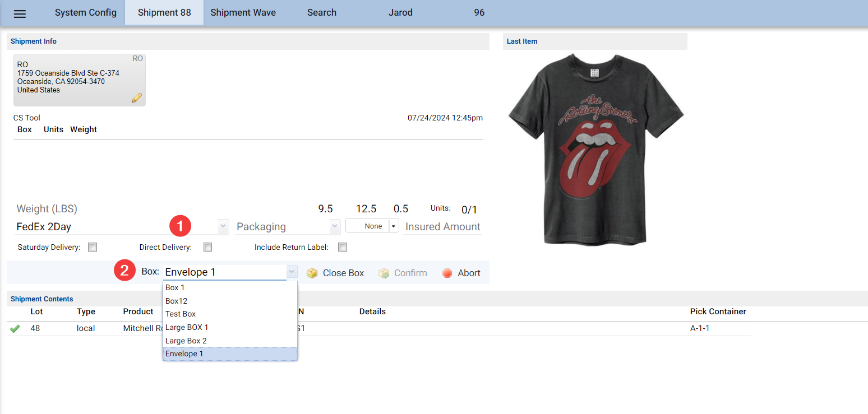Click the Type column header
Screen dimensions: 868x414
tap(86, 311)
